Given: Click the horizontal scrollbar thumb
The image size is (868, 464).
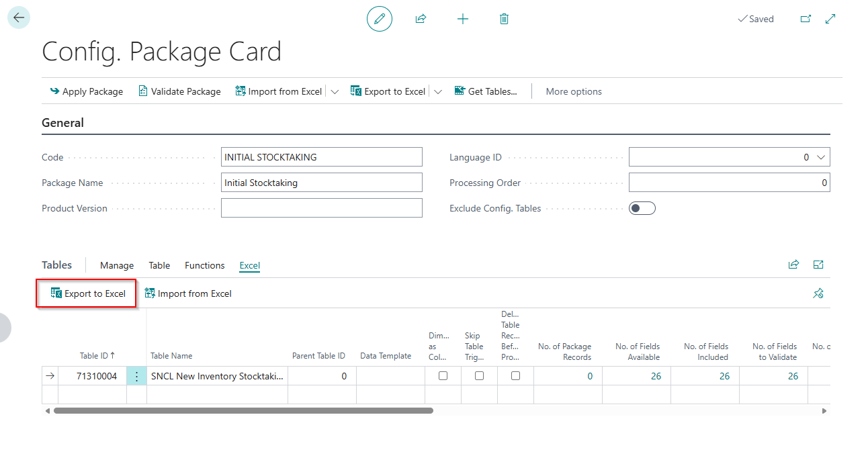Looking at the screenshot, I should 243,410.
